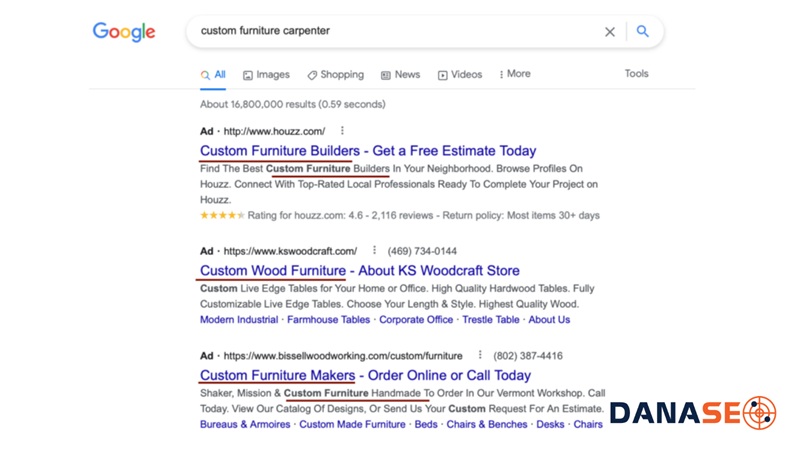Click the Google logo
The image size is (800, 450).
(124, 32)
